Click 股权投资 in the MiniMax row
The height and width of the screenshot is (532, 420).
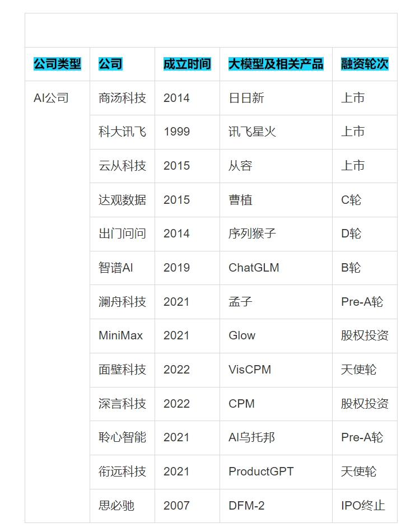(x=365, y=335)
